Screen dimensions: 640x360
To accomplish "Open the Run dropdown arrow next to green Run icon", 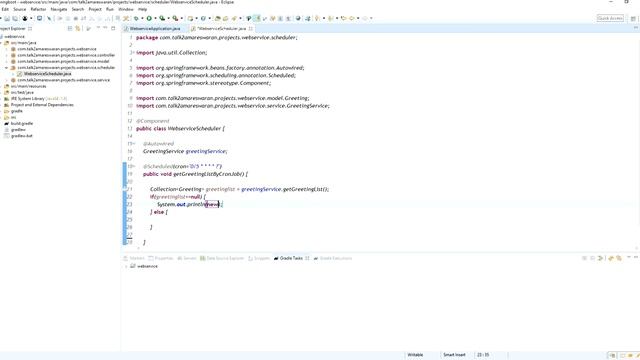I will [155, 18].
